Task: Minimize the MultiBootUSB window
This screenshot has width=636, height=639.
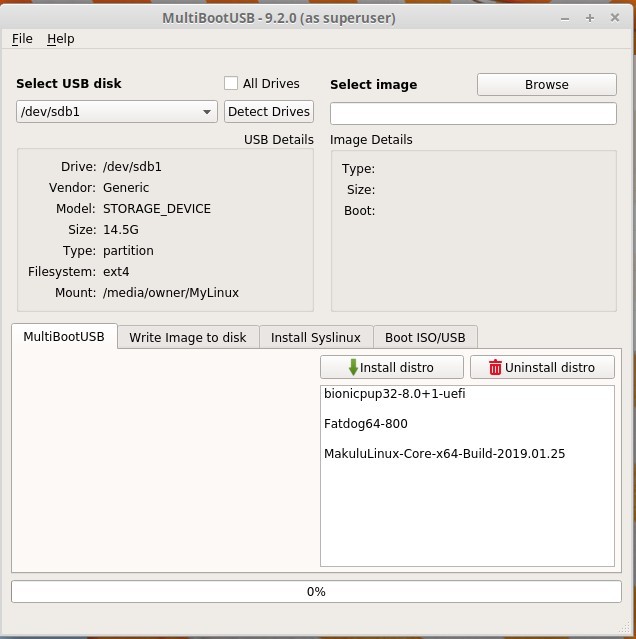Action: pos(565,18)
